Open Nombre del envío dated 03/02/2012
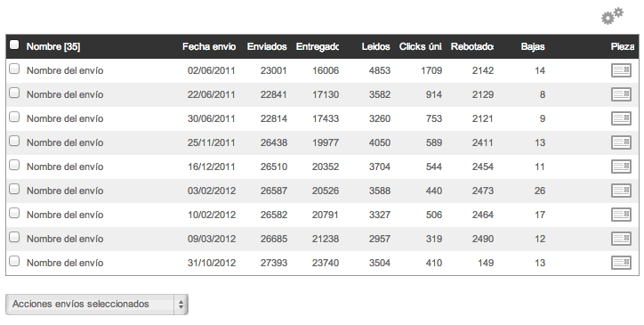The height and width of the screenshot is (325, 644). (65, 191)
